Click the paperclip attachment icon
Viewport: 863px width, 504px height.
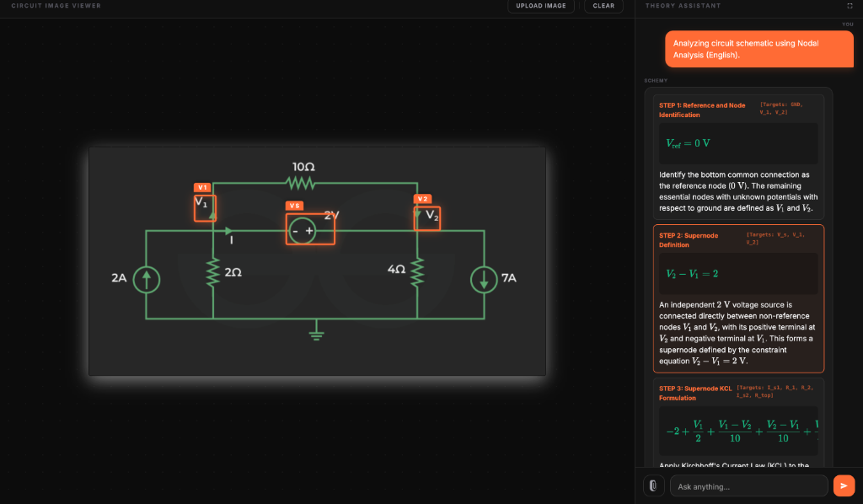coord(653,485)
